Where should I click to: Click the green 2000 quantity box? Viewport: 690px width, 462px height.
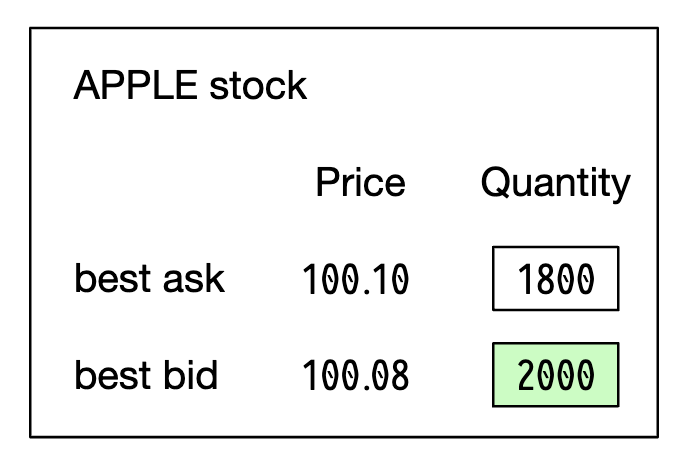[555, 375]
